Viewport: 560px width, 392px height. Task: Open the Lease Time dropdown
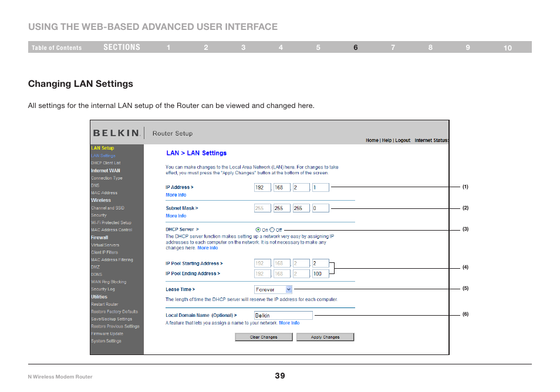point(273,289)
